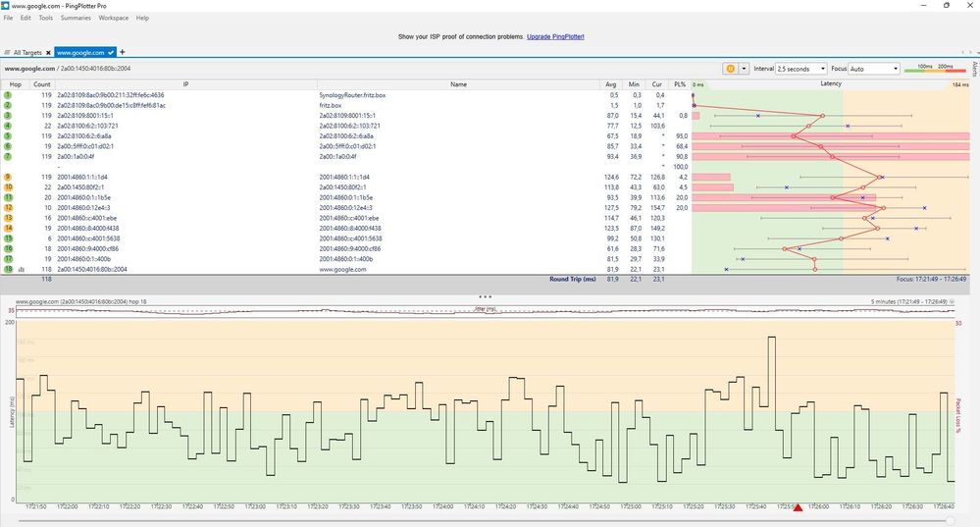Click the horizontal timeline scrollbar
The image size is (980, 527).
(x=485, y=521)
